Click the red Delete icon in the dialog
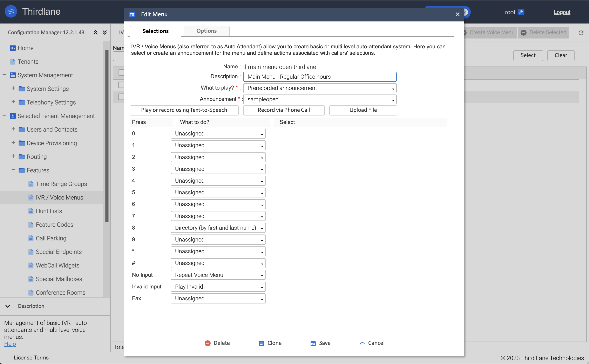Viewport: 589px width, 364px height. (208, 343)
